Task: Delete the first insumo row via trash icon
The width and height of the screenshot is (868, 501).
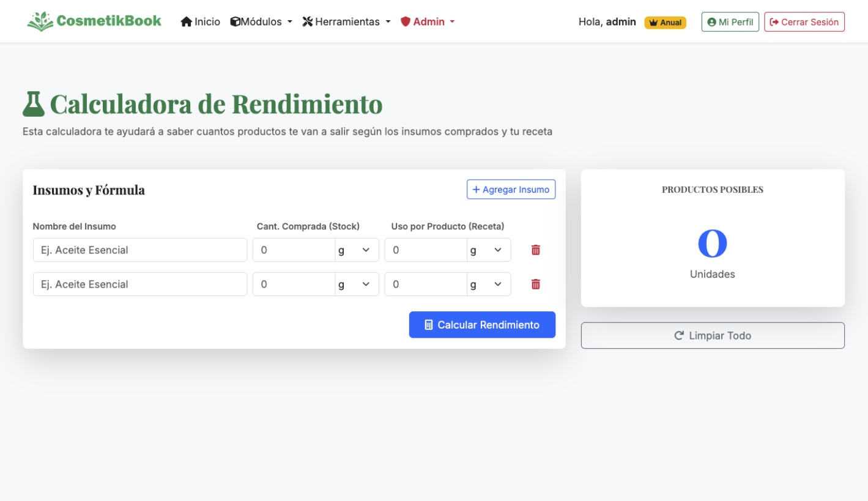Action: point(535,250)
